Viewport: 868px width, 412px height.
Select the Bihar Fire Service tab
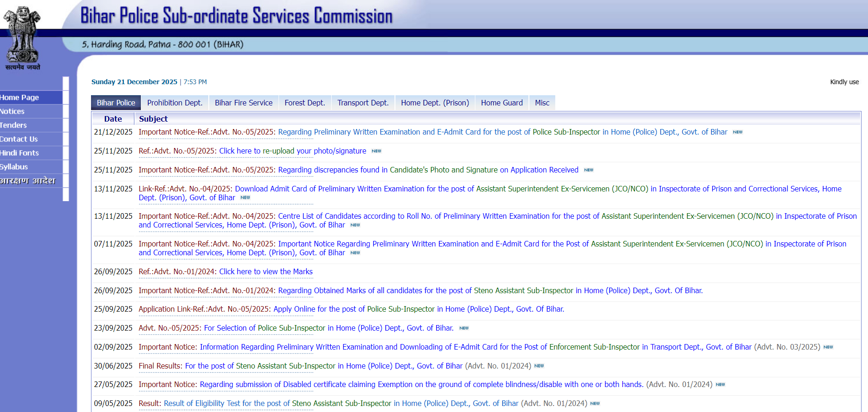pyautogui.click(x=243, y=103)
